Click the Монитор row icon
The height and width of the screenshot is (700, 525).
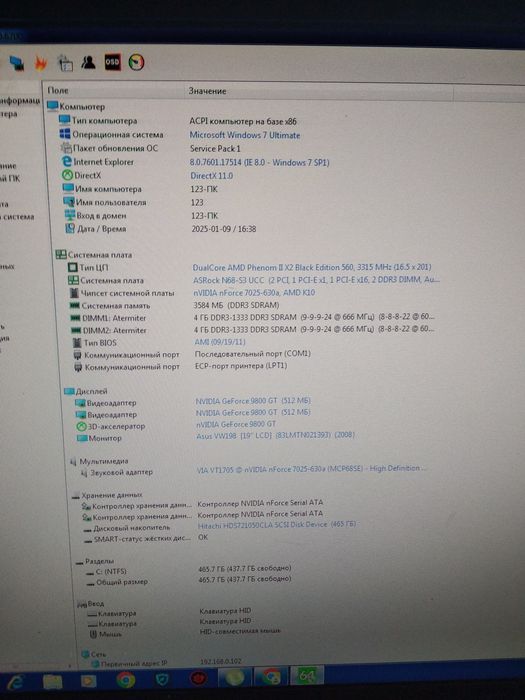tap(82, 438)
